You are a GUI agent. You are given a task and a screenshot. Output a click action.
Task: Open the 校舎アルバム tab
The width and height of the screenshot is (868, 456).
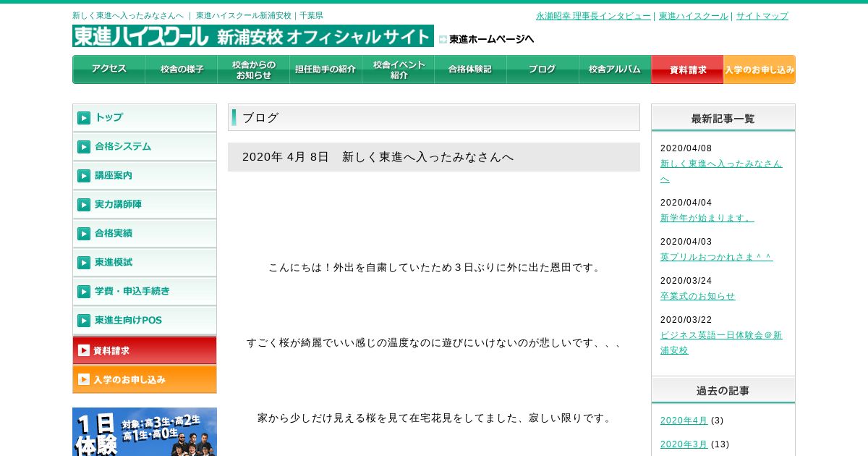[x=615, y=69]
